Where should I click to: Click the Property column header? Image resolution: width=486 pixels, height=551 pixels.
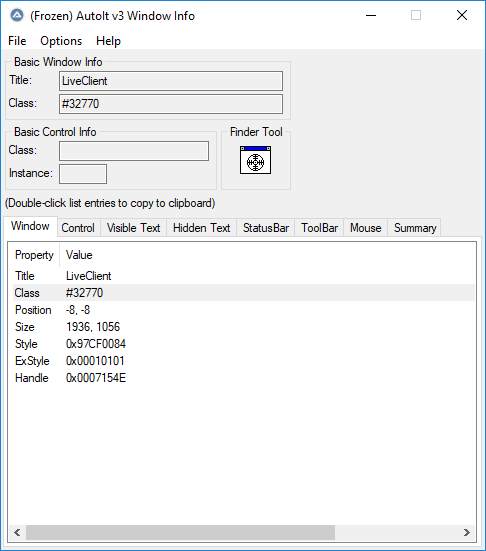point(34,255)
